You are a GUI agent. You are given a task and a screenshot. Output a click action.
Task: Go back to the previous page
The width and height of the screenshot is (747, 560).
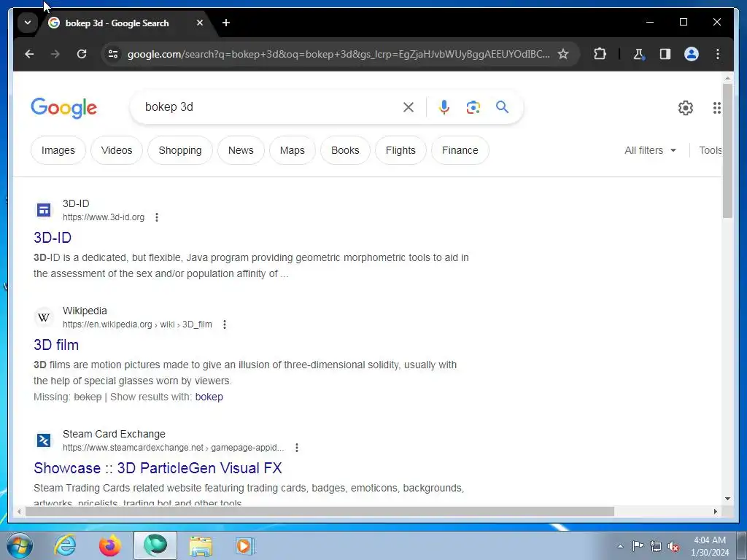[x=29, y=54]
